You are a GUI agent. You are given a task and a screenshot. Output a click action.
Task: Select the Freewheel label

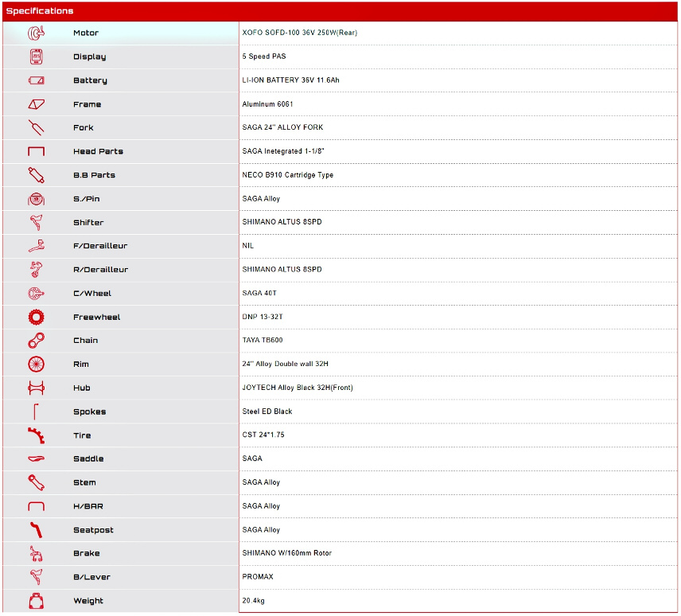click(96, 318)
